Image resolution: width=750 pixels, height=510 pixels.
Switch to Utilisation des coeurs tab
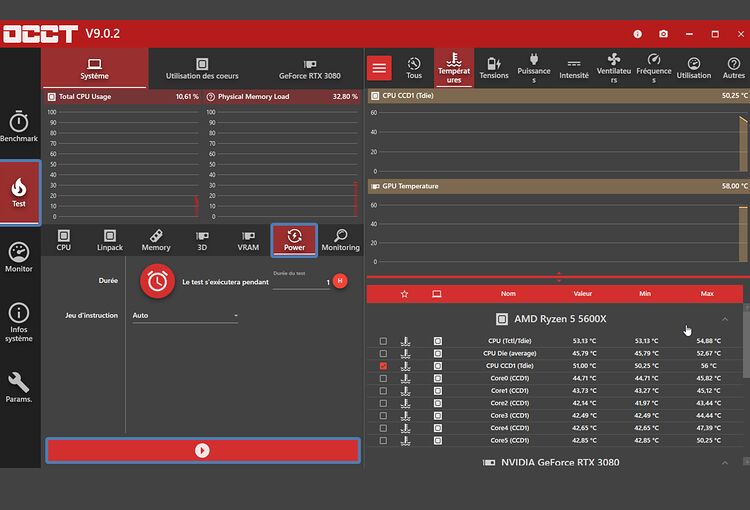click(x=202, y=68)
